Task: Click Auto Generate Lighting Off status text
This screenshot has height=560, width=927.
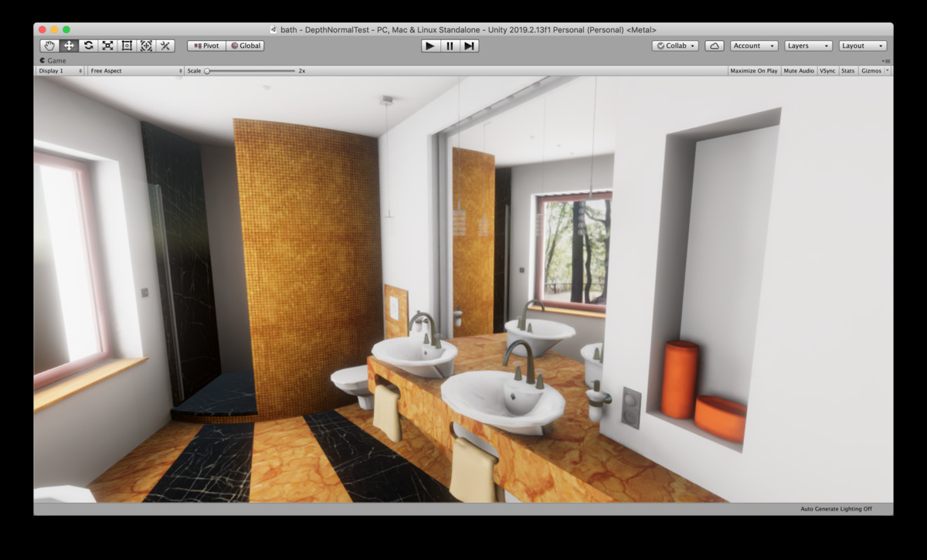Action: 835,509
